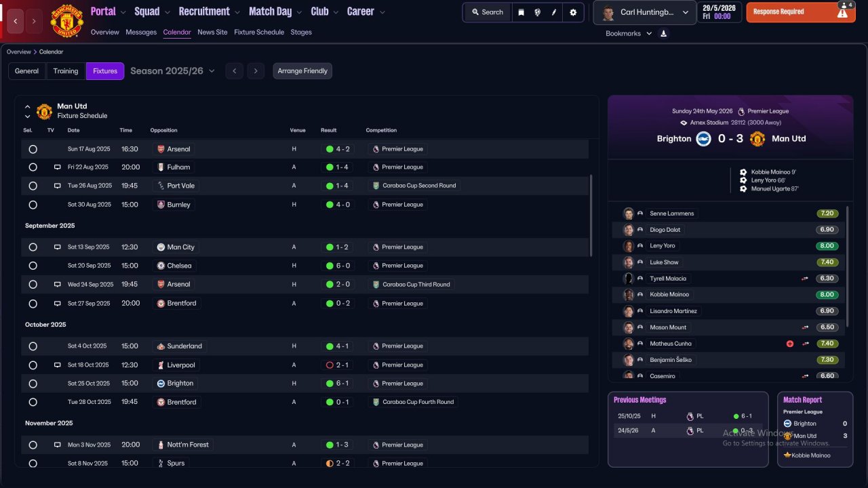Open the Search button

click(487, 12)
